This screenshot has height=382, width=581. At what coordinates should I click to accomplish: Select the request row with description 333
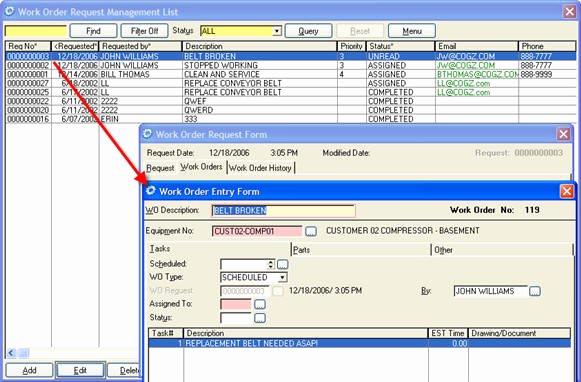[290, 119]
